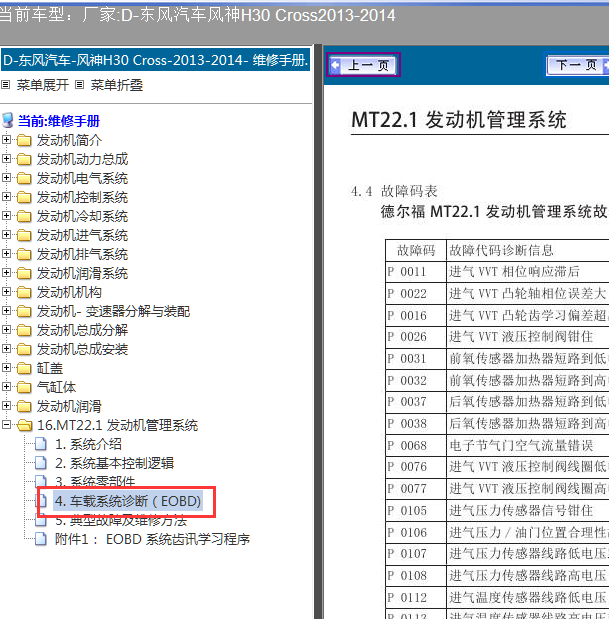Click the page icon of 附件1 EOBD

tap(41, 538)
